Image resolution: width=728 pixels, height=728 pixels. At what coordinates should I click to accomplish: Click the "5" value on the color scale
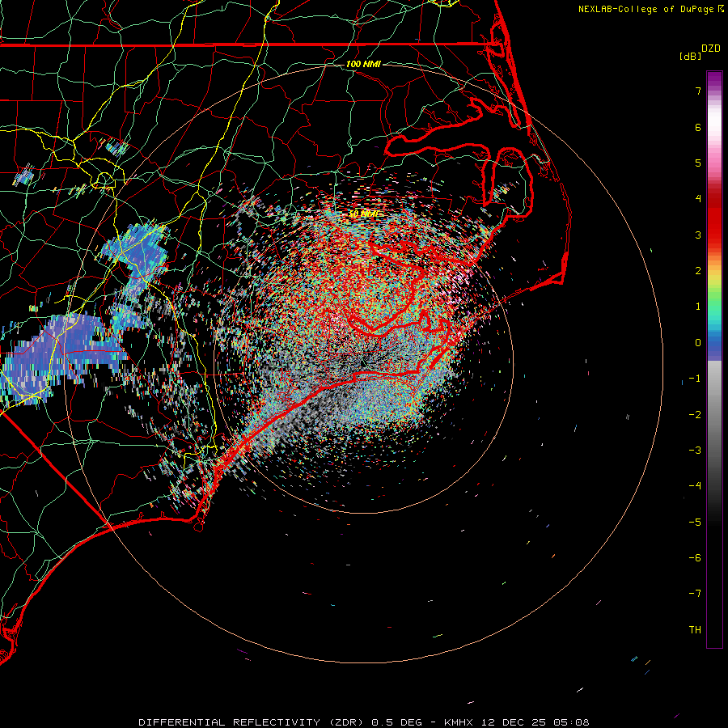[x=698, y=163]
